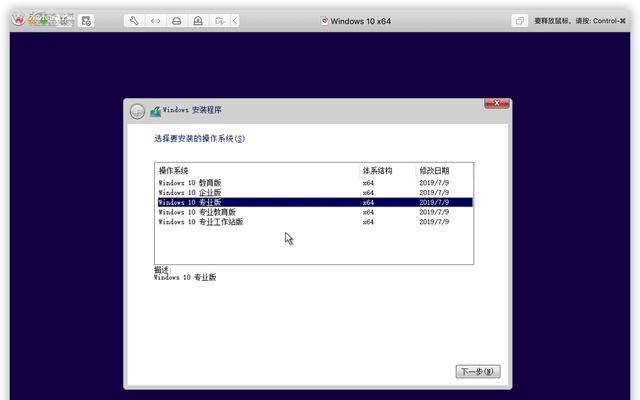This screenshot has height=400, width=640.
Task: Click 2019/7/9 date in 专业工作站版 row
Action: [434, 222]
